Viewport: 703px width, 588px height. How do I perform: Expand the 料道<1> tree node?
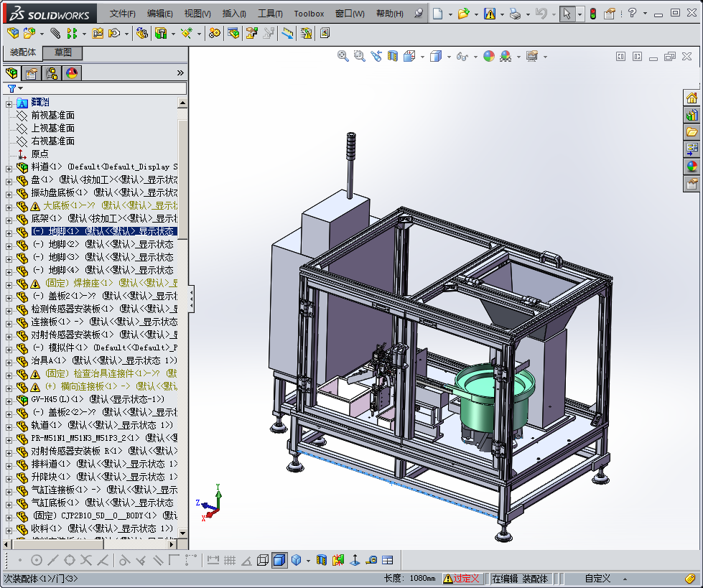point(9,167)
